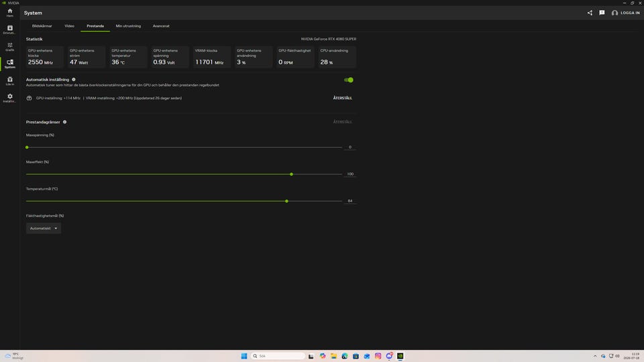Screen dimensions: 644x362
Task: Click the GPU-enhetens spänning 0.93 Volt card
Action: 170,57
